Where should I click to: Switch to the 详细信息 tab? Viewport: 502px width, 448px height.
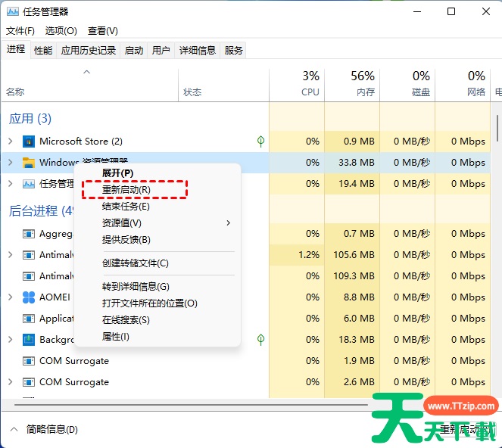pos(197,50)
